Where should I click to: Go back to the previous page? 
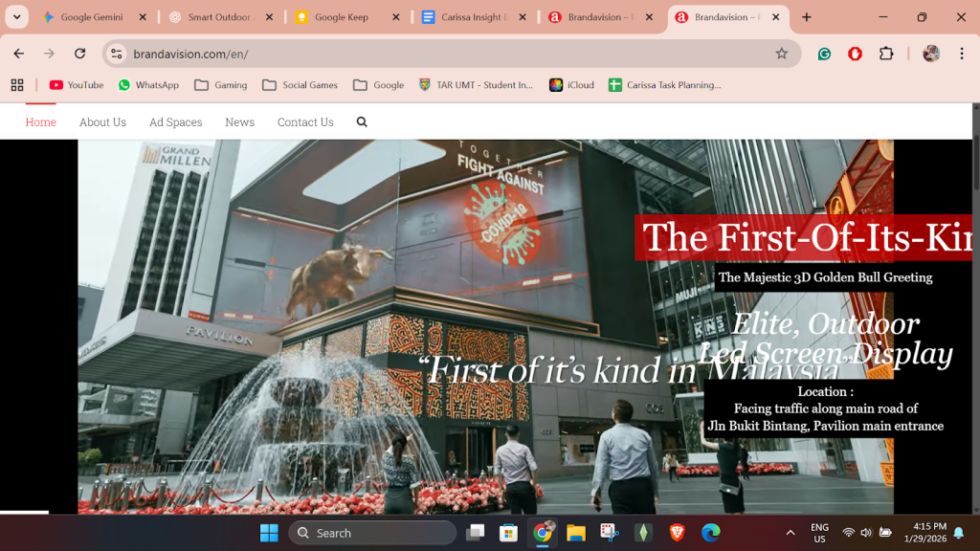tap(19, 54)
